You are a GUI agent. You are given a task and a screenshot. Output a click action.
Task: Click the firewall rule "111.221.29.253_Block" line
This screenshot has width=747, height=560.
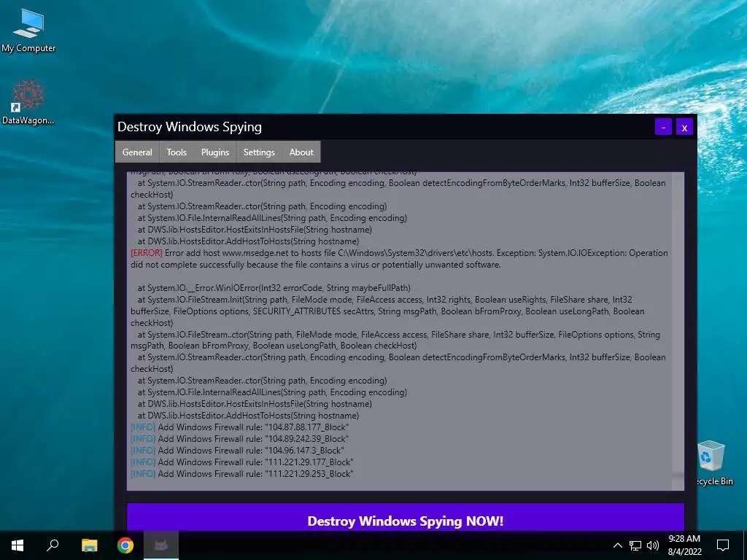242,474
